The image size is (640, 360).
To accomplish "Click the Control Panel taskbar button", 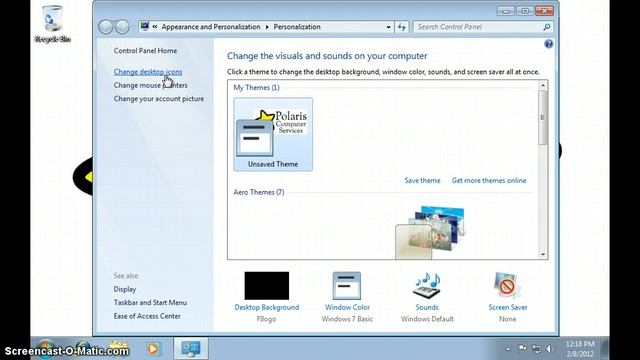I will coord(191,349).
